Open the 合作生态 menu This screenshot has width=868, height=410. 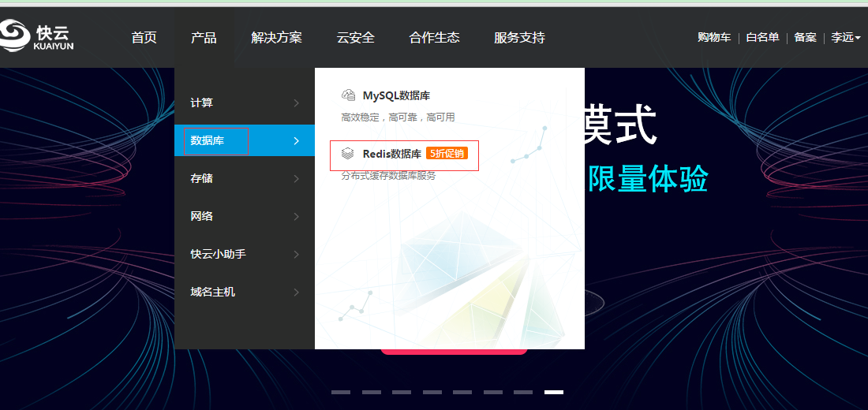435,38
